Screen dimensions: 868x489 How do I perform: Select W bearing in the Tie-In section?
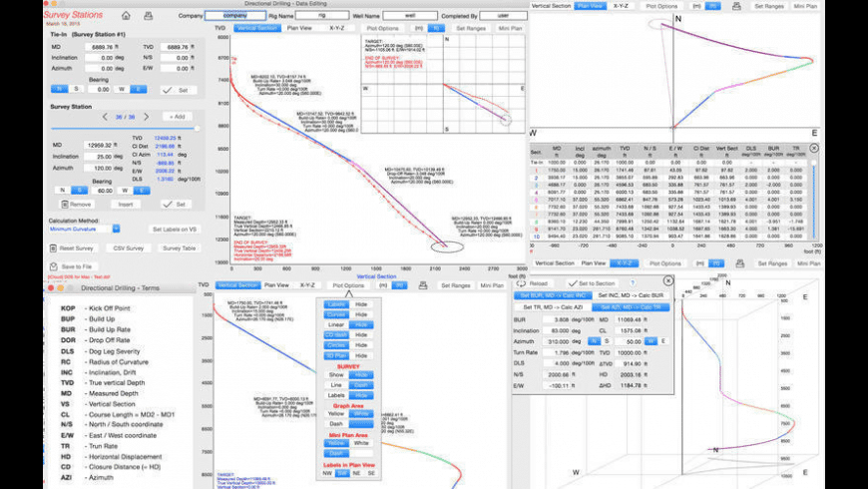point(122,89)
